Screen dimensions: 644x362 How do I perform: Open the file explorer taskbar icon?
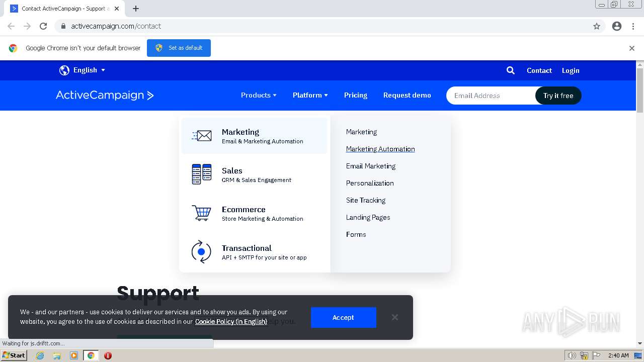(x=57, y=355)
